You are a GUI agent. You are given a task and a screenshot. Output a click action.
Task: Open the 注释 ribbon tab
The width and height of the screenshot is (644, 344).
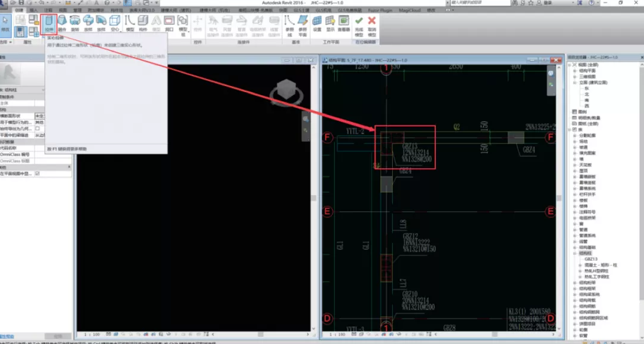click(48, 10)
